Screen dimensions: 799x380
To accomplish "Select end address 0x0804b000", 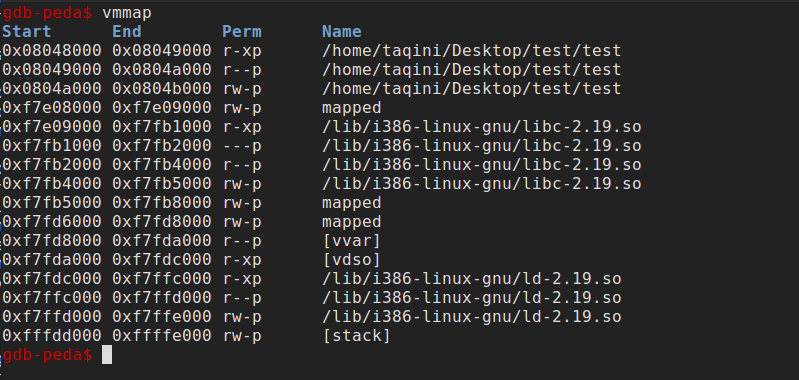I will point(162,89).
